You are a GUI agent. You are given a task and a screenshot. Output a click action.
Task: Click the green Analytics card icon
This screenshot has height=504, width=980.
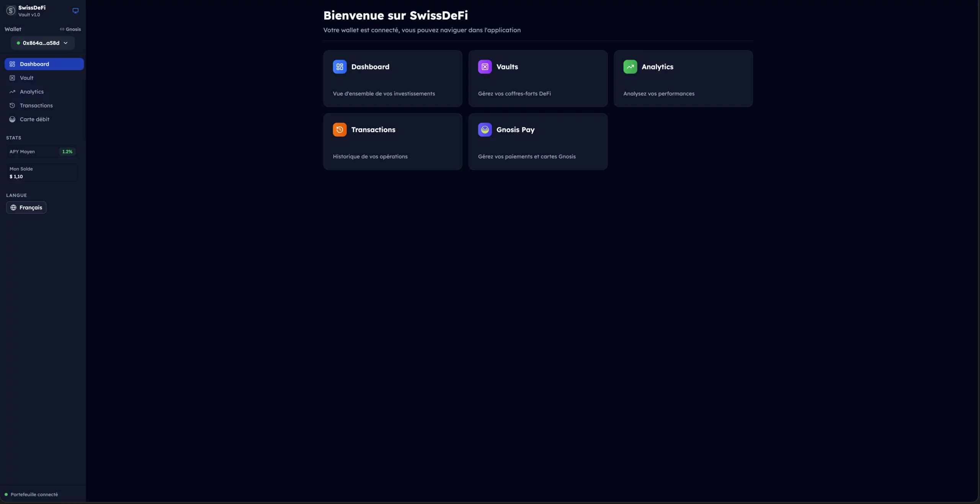[x=630, y=67]
